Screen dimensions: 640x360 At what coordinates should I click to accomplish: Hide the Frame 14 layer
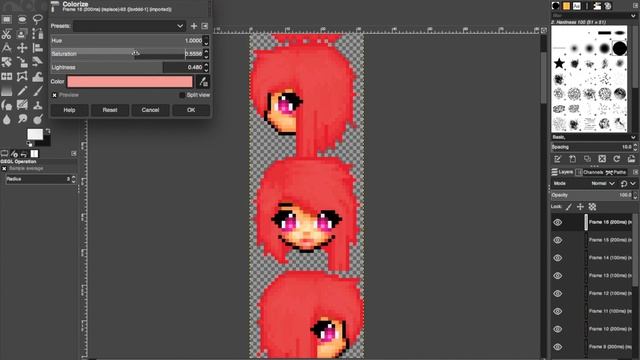pos(558,258)
